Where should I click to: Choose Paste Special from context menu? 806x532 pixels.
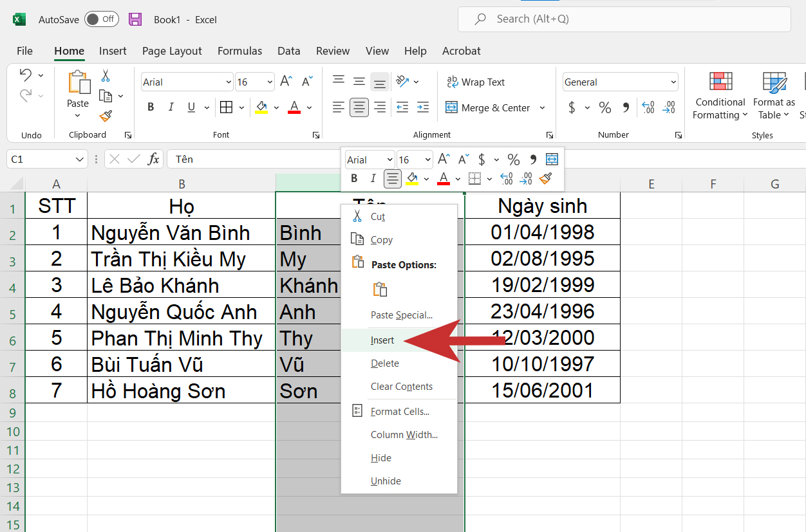(399, 315)
